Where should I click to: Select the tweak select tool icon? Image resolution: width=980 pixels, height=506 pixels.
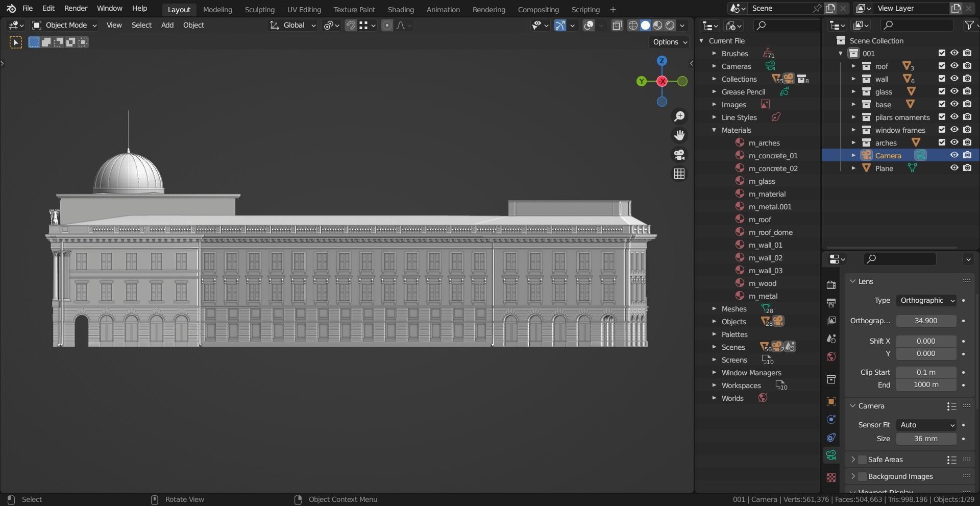[16, 42]
